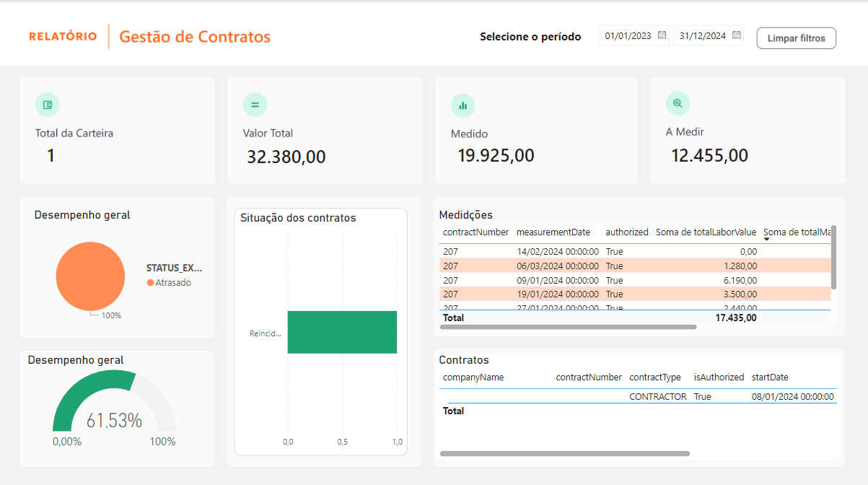
Task: Click the Medições horizontal scrollbar
Action: [x=568, y=327]
